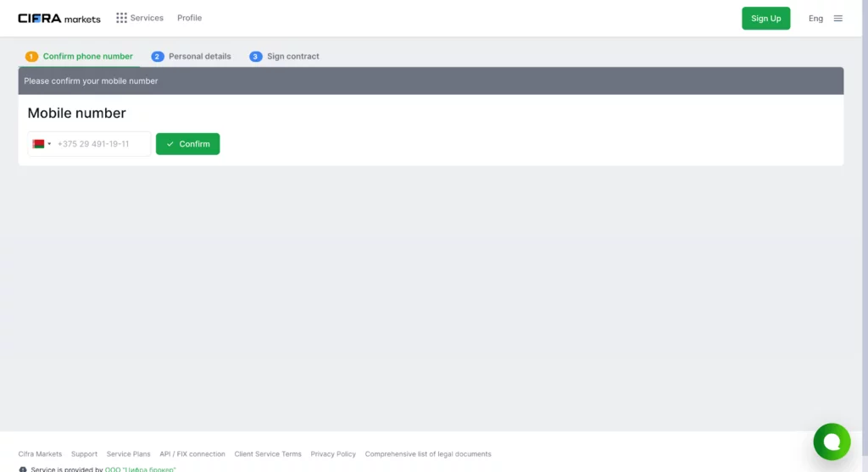Open the Cifra Markets footer link
868x472 pixels.
coord(40,454)
